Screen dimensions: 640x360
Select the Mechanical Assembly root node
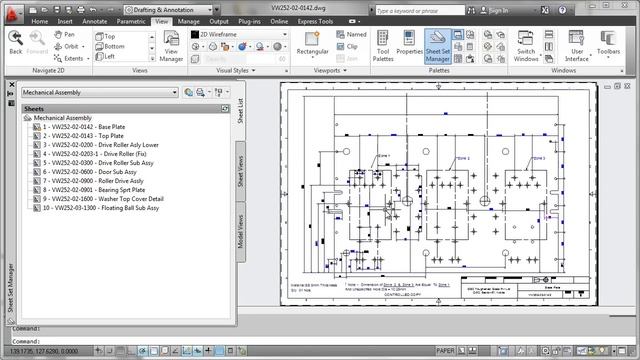(62, 118)
